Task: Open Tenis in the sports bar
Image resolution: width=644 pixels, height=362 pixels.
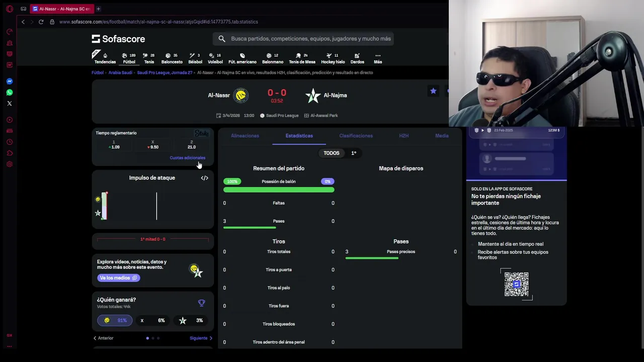Action: [149, 58]
